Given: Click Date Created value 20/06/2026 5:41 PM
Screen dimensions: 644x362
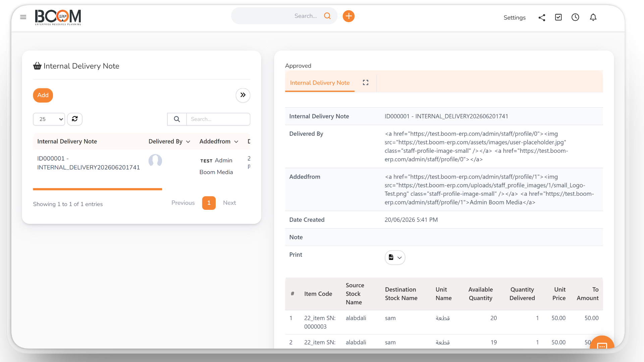Looking at the screenshot, I should click(x=411, y=220).
